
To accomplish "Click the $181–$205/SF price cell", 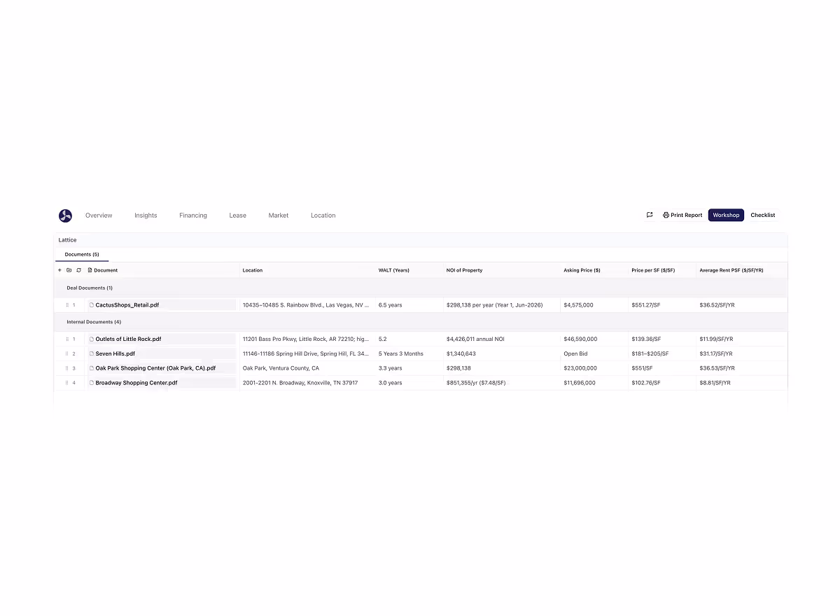I will pos(662,353).
